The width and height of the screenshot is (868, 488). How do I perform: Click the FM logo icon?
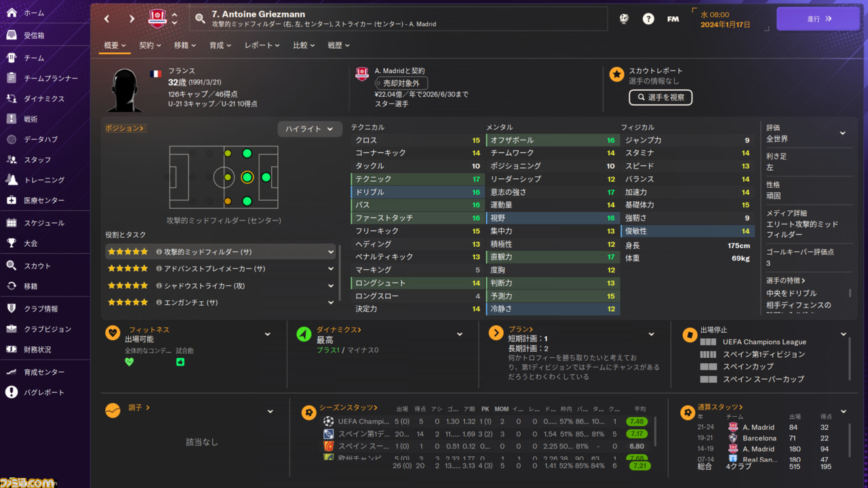(673, 19)
